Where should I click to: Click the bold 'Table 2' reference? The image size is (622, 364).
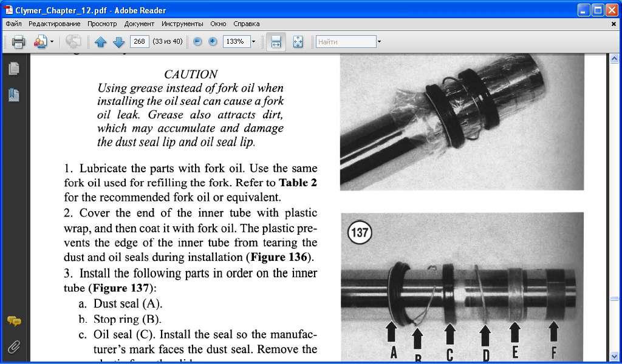[298, 183]
